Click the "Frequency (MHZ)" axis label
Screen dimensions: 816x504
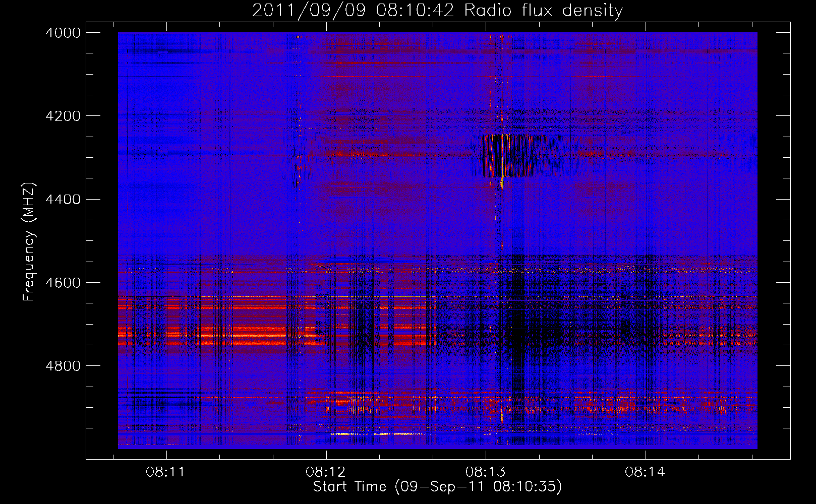click(x=29, y=241)
